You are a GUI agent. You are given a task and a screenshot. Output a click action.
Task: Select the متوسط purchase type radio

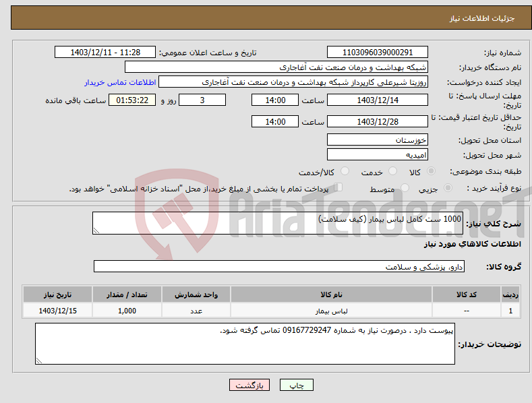click(405, 187)
